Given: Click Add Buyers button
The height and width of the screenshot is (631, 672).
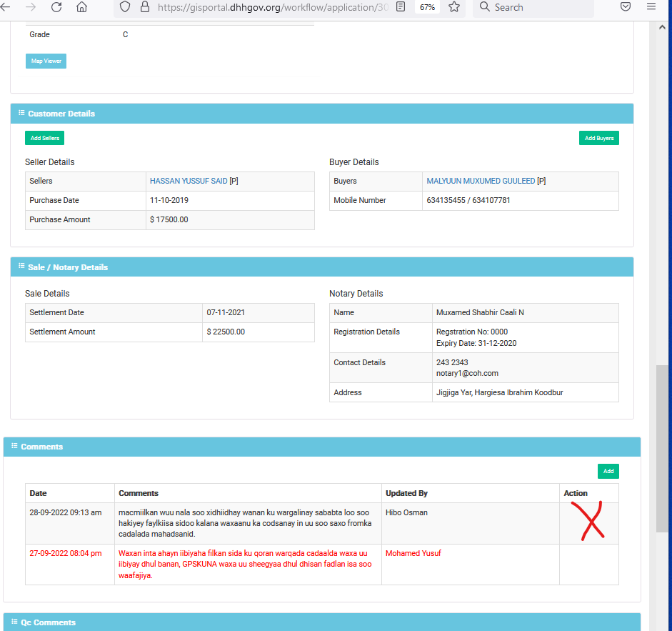Looking at the screenshot, I should point(598,138).
